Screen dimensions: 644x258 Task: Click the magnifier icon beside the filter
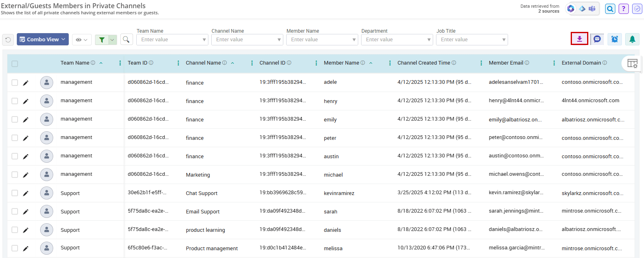126,39
